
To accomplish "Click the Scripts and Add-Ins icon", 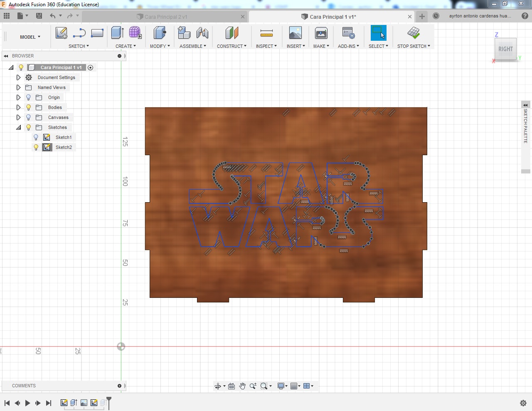I will pyautogui.click(x=348, y=33).
